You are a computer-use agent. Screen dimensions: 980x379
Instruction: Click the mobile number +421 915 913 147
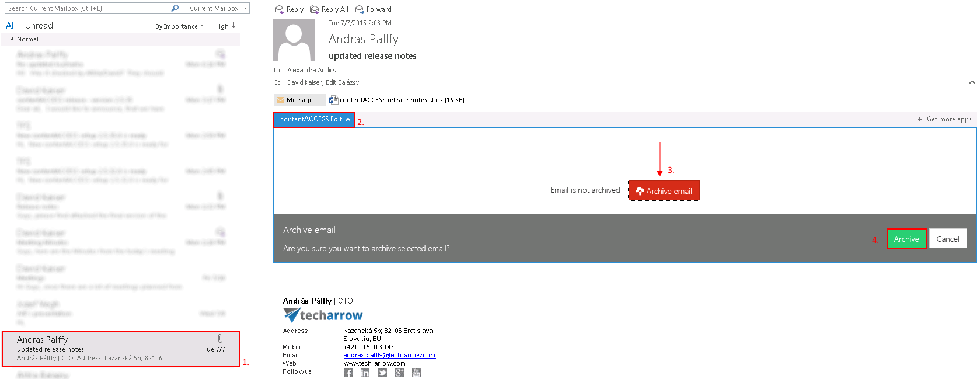pyautogui.click(x=369, y=347)
